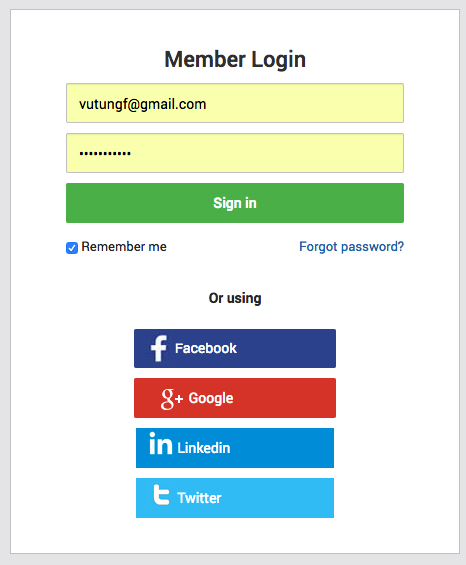Screen dimensions: 466x565
Task: Focus the masked password input field
Action: [x=235, y=153]
